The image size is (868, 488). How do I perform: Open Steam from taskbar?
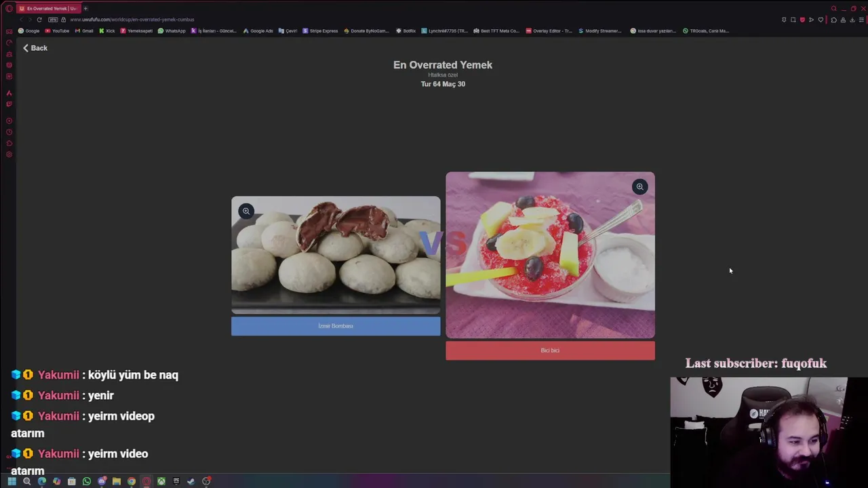click(x=191, y=481)
